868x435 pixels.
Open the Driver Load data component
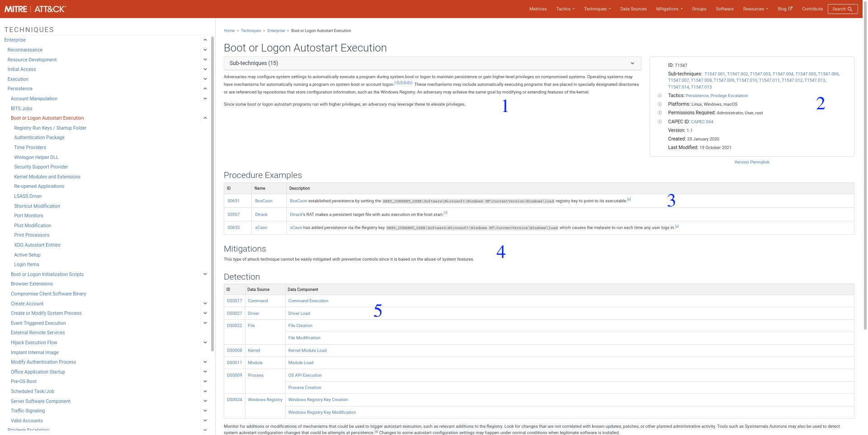point(299,313)
